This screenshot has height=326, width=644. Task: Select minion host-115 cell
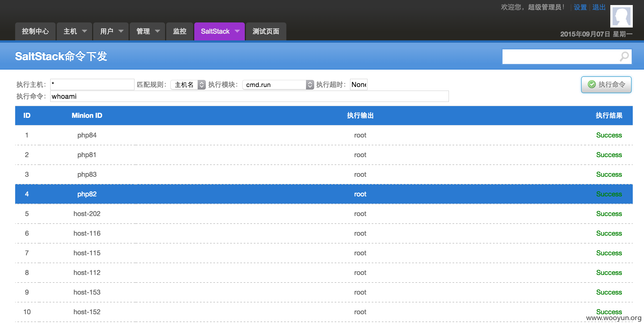pyautogui.click(x=87, y=253)
